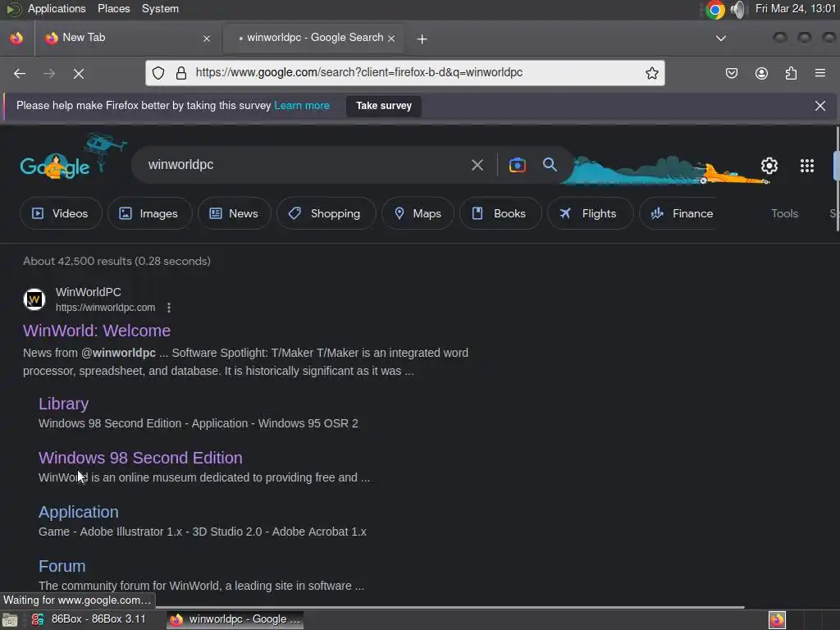Image resolution: width=840 pixels, height=630 pixels.
Task: Open the Forum sitelink
Action: pos(62,566)
